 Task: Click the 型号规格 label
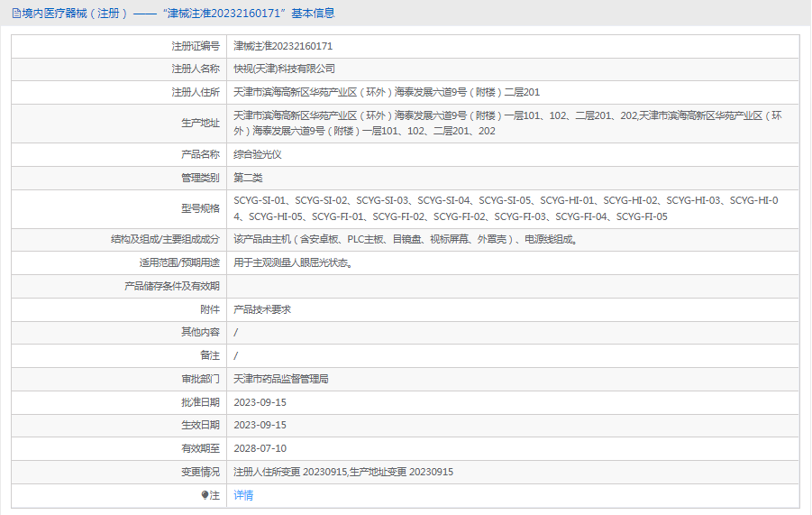coord(200,208)
